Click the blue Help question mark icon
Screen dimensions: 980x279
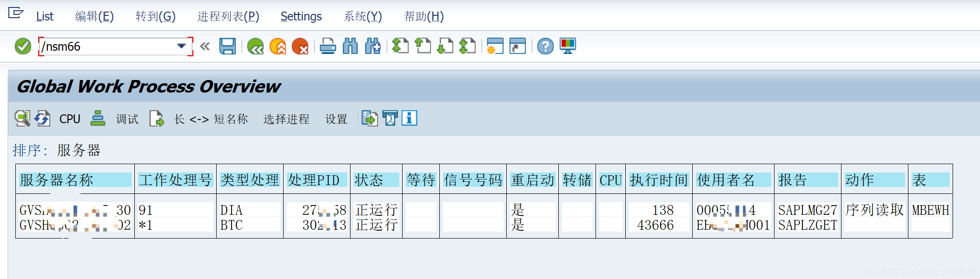coord(545,46)
